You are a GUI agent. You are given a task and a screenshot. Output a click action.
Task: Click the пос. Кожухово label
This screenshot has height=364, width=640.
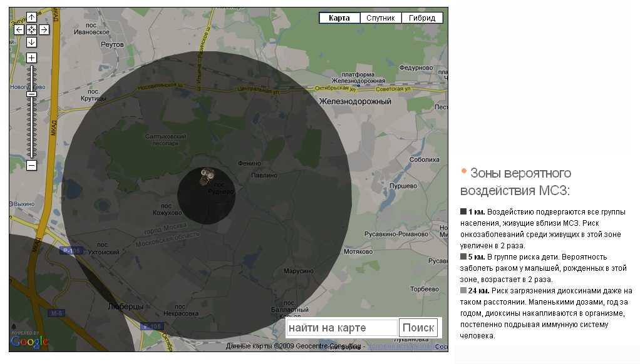(x=167, y=210)
